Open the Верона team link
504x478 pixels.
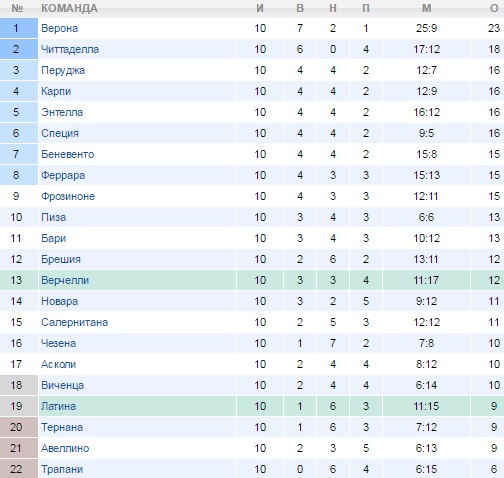(59, 28)
